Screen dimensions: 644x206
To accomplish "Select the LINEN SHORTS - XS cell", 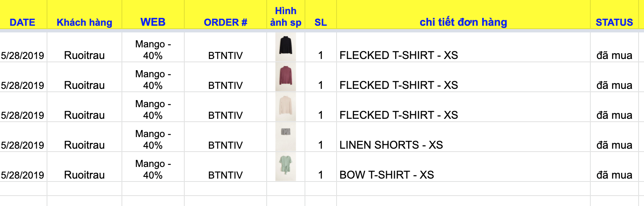I will pos(391,145).
